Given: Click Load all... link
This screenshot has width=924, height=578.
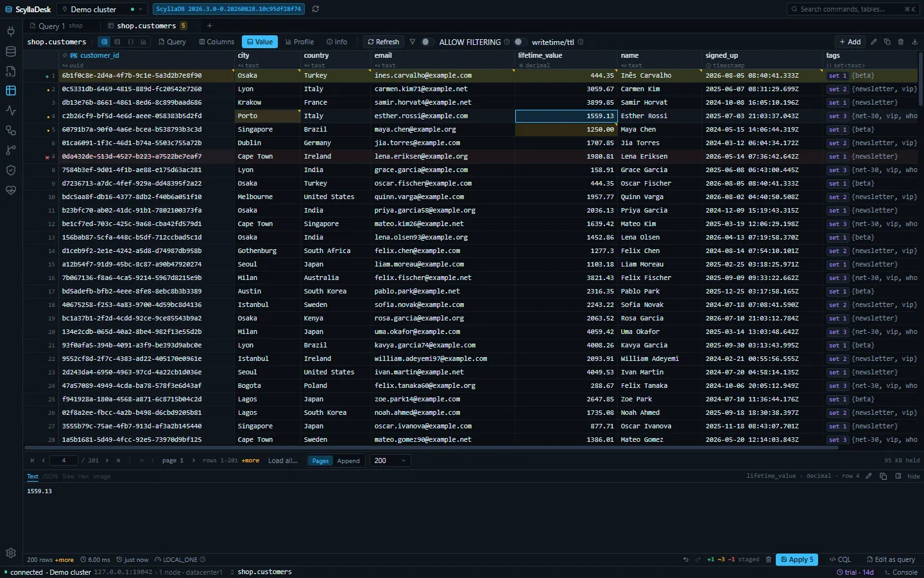Looking at the screenshot, I should tap(283, 460).
